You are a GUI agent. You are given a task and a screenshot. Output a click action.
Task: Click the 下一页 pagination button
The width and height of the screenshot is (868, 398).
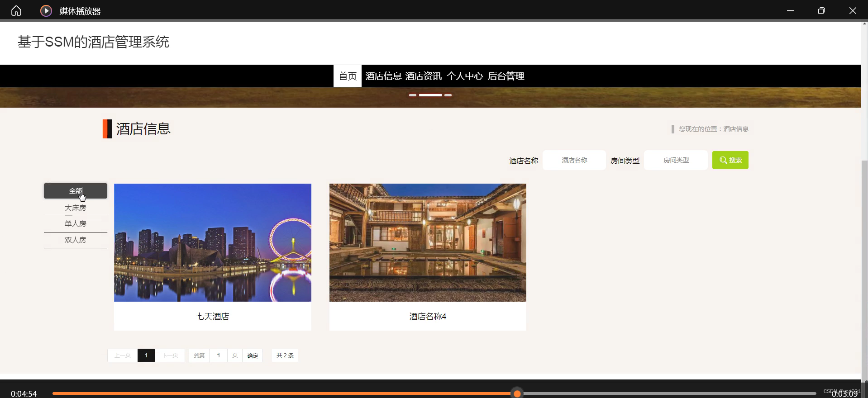click(x=170, y=355)
